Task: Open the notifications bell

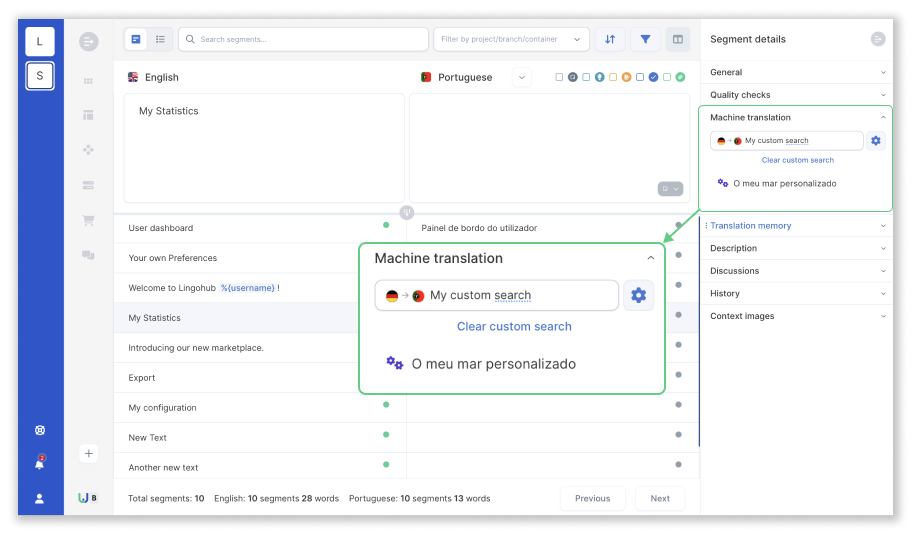Action: point(40,463)
